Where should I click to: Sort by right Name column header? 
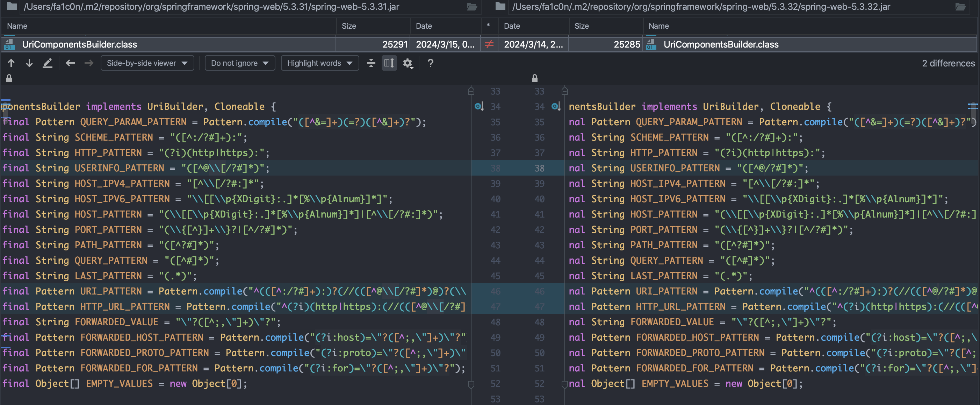tap(810, 26)
